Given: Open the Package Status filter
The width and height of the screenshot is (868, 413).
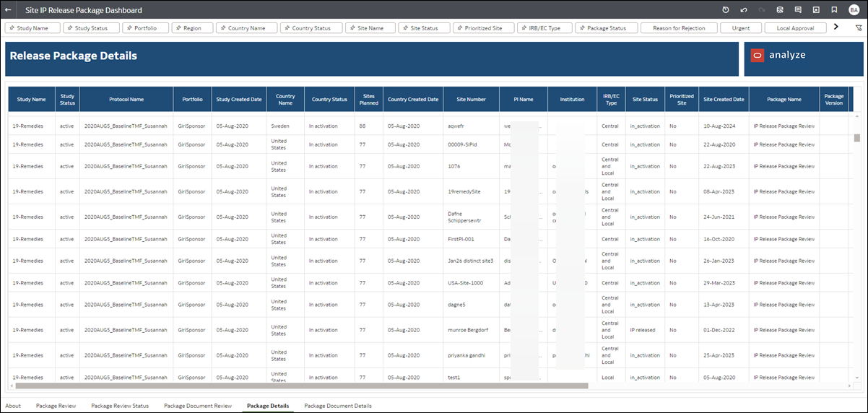Looking at the screenshot, I should coord(606,28).
